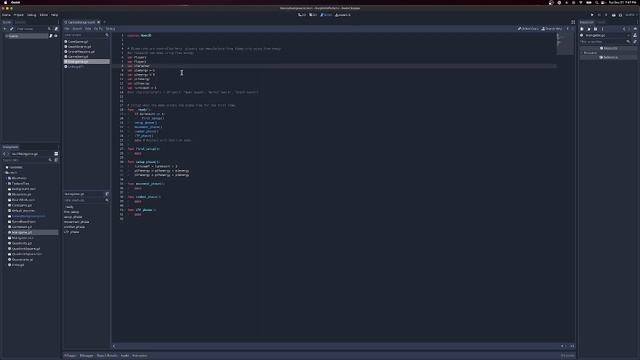Open second script in scripts list
This screenshot has width=640, height=360.
point(79,47)
